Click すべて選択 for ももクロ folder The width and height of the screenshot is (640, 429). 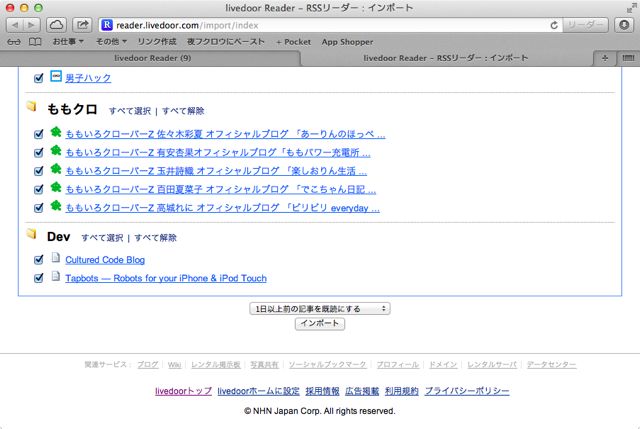point(130,111)
